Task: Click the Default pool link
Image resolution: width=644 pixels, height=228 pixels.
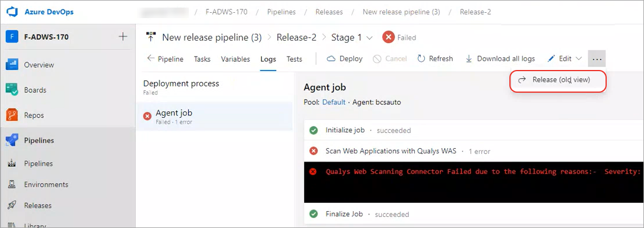Action: (333, 102)
